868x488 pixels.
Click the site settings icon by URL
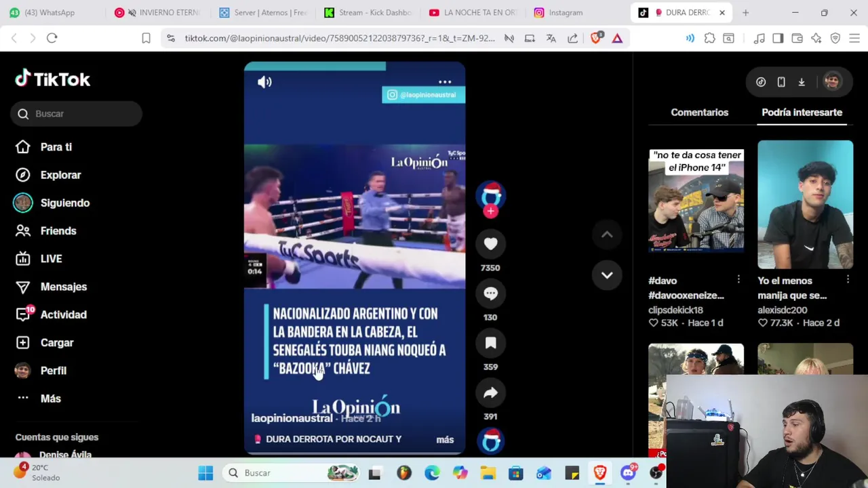click(x=170, y=39)
